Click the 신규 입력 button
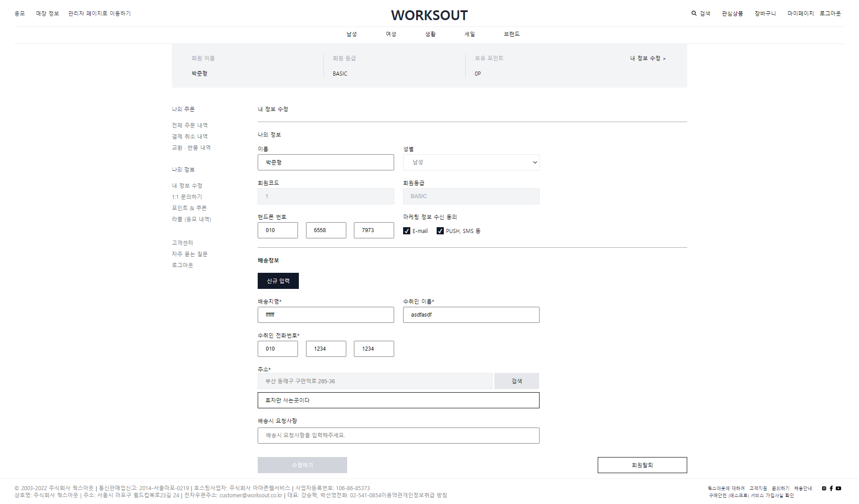Image resolution: width=859 pixels, height=504 pixels. point(278,280)
